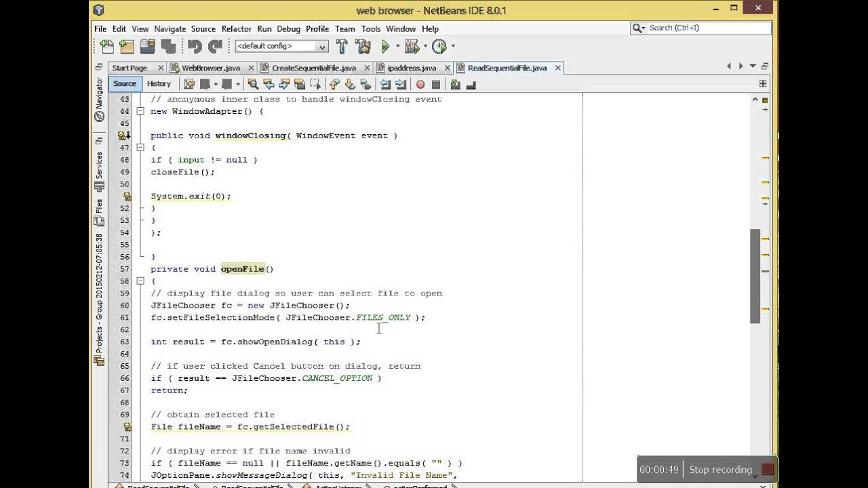Click the Build Project hammer icon
This screenshot has height=488, width=868.
[x=342, y=46]
